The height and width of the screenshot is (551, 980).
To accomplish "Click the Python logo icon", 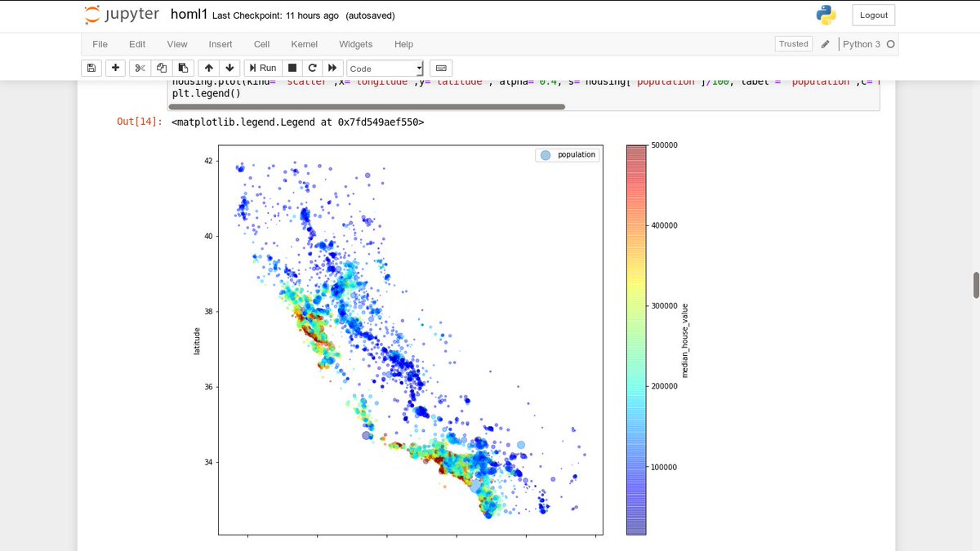I will coord(826,15).
